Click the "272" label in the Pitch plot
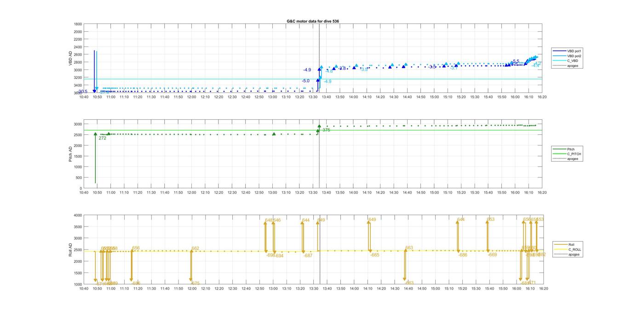The height and width of the screenshot is (319, 644). (102, 138)
